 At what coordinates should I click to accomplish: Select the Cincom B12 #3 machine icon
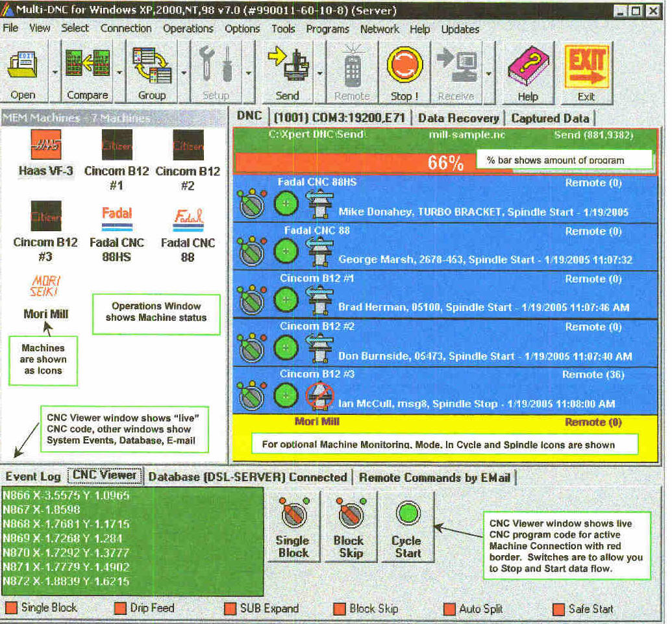pyautogui.click(x=46, y=216)
